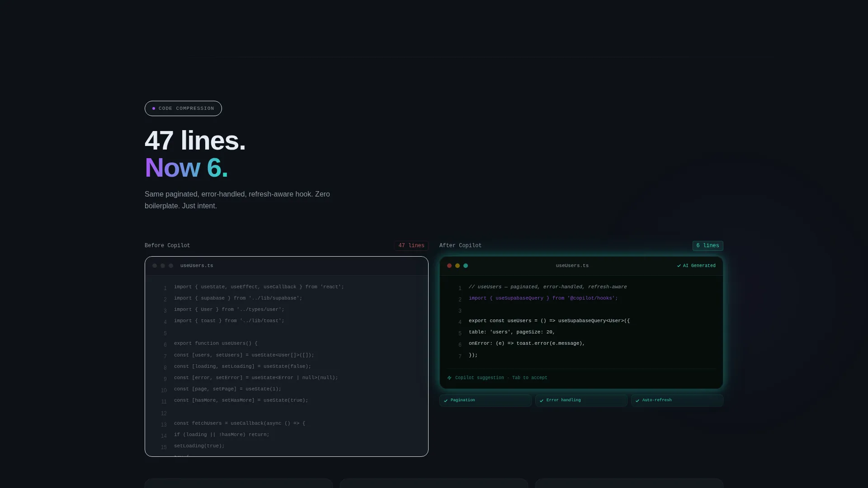Viewport: 868px width, 488px height.
Task: Click the AI Generated checkmark icon
Action: pos(679,266)
